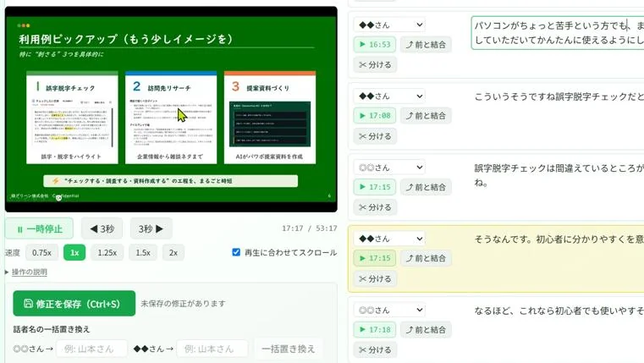This screenshot has height=363, width=644.
Task: Open speaker dropdown for 17:08 segment
Action: click(x=389, y=96)
